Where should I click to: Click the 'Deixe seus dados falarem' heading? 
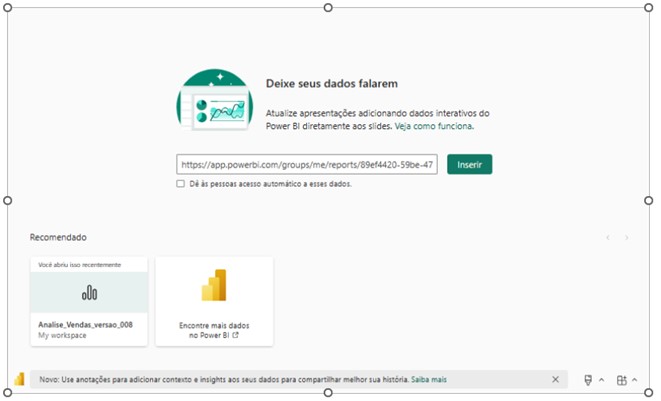click(332, 83)
